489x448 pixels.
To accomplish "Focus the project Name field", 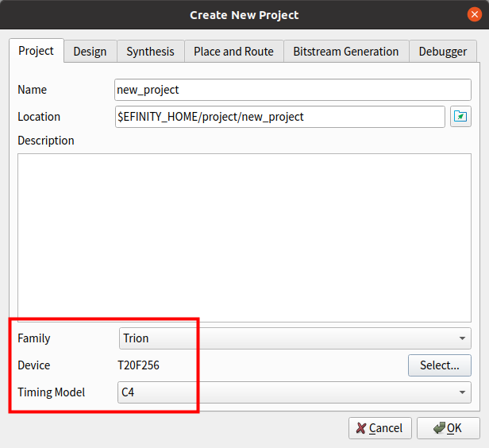I will (x=293, y=90).
